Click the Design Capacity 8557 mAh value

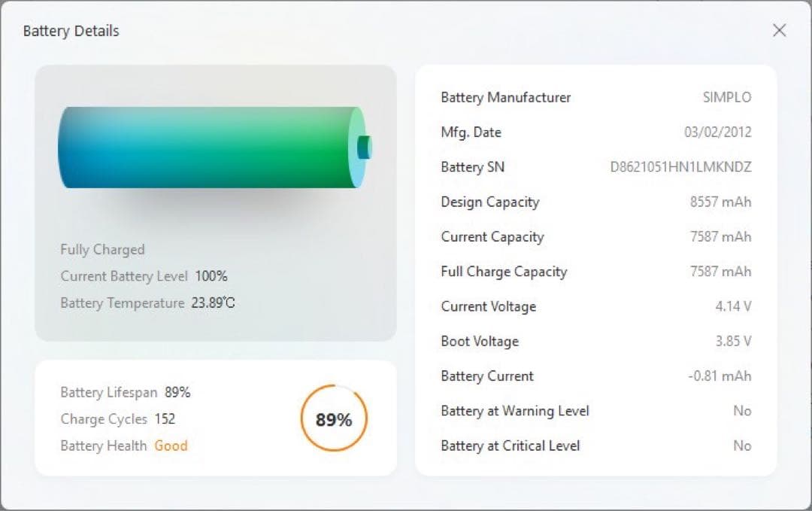coord(720,202)
